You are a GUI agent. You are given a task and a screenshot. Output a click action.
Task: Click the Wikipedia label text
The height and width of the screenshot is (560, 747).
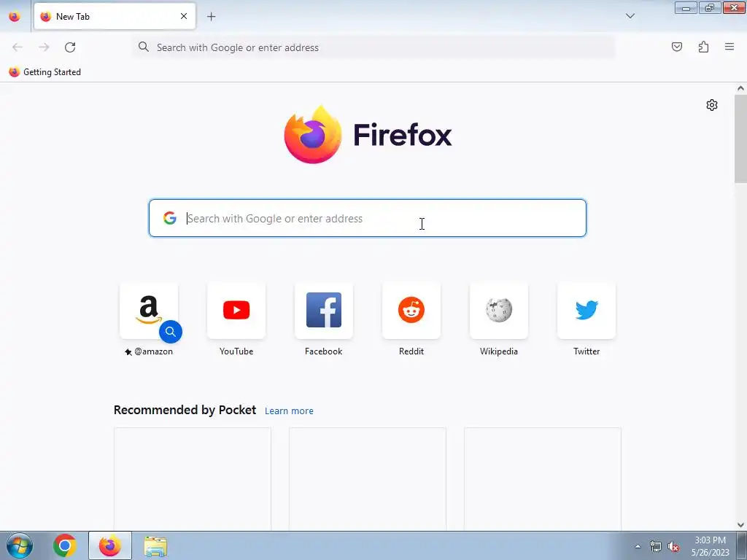coord(499,351)
